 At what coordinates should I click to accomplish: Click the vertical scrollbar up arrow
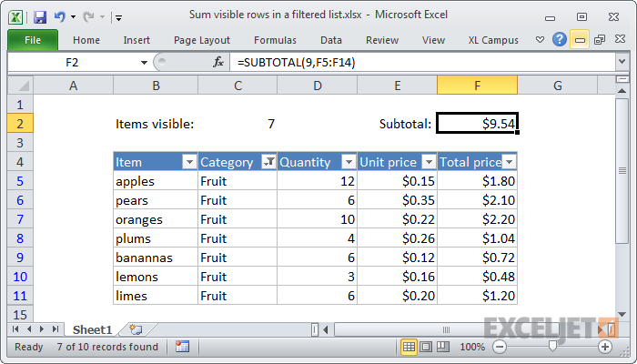click(x=622, y=91)
